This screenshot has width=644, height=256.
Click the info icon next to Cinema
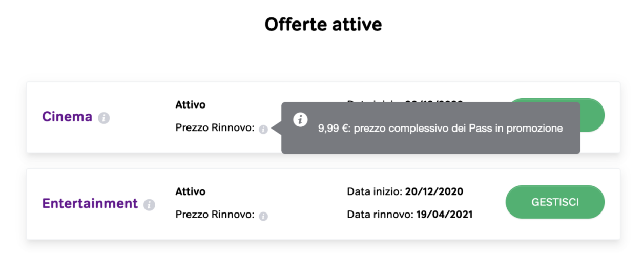click(104, 118)
